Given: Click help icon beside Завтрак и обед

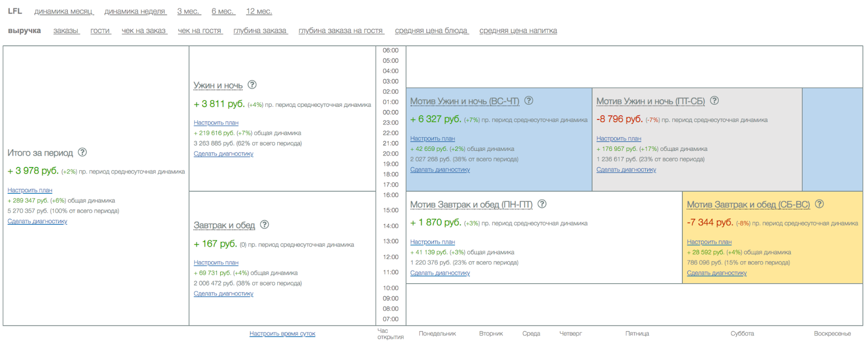Looking at the screenshot, I should click(x=264, y=225).
